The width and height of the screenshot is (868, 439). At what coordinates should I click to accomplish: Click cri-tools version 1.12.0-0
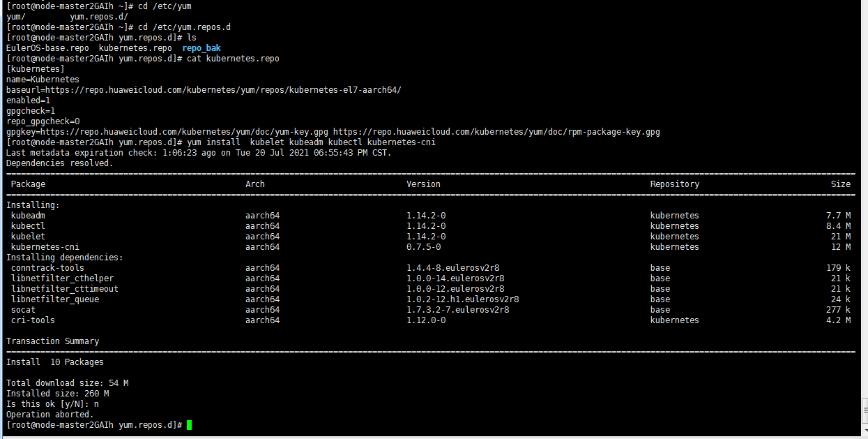427,320
